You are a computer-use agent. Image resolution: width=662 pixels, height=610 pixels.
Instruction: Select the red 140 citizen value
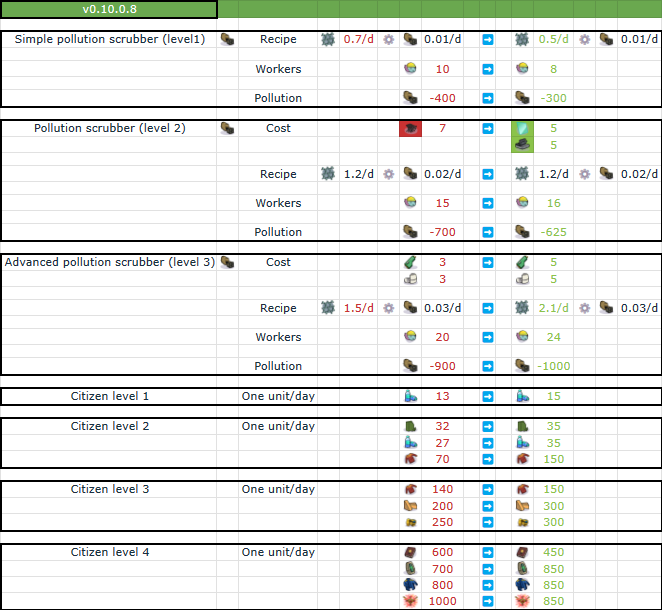[x=442, y=489]
